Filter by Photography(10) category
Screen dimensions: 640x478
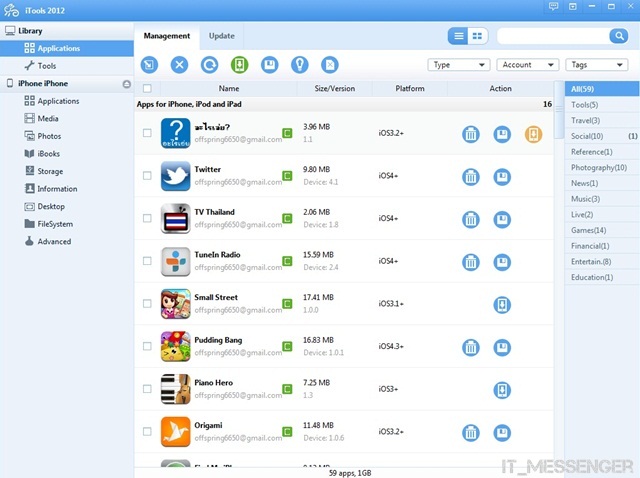click(x=602, y=167)
